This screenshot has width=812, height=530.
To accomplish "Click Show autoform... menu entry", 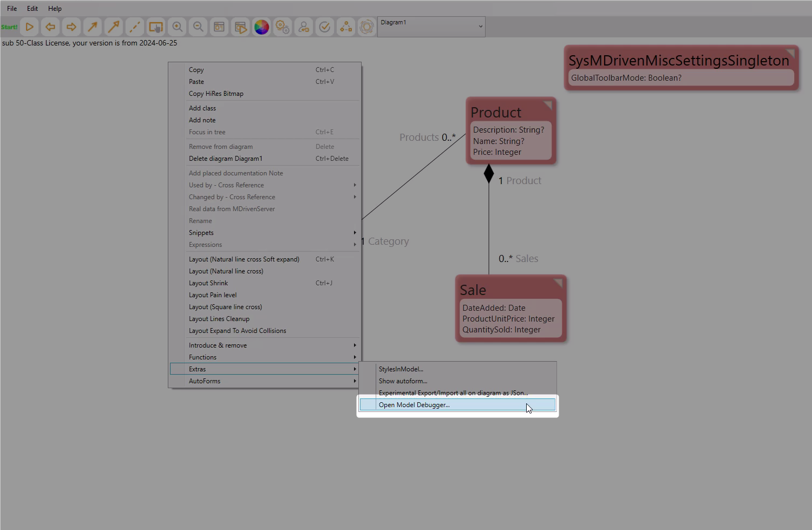I will [403, 381].
